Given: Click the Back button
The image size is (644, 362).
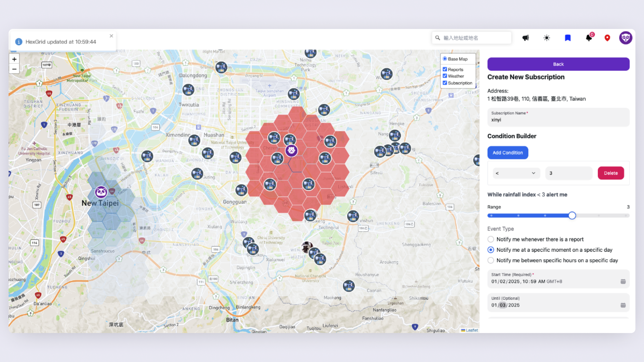Looking at the screenshot, I should coord(558,64).
